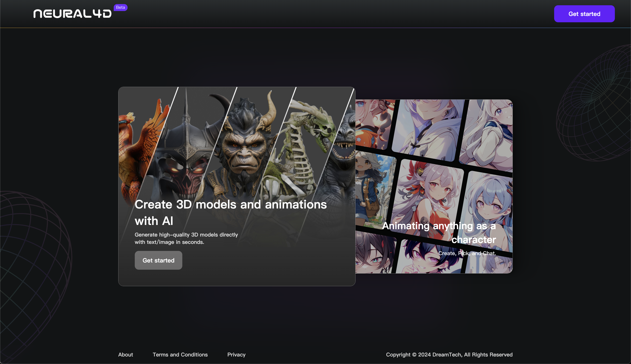Screen dimensions: 631x364
Task: Click the DreamTech copyright text
Action: tap(449, 355)
